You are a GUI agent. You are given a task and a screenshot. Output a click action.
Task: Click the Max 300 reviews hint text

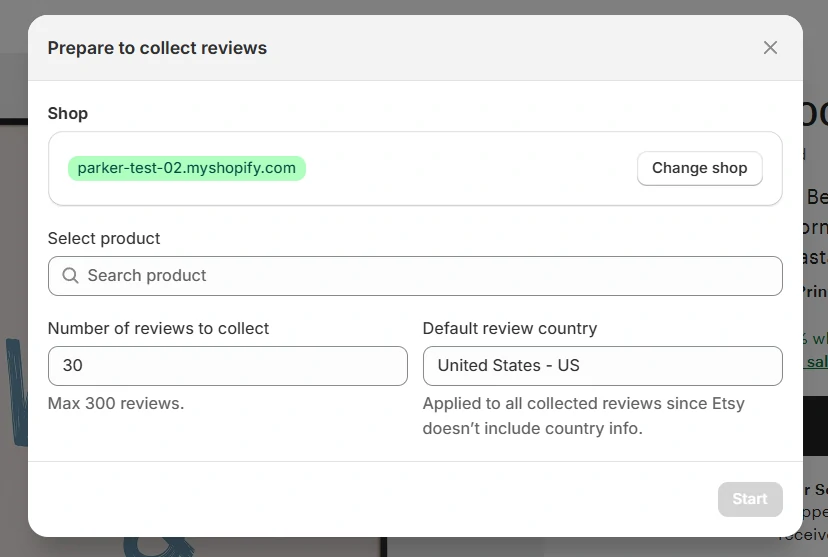click(x=116, y=403)
